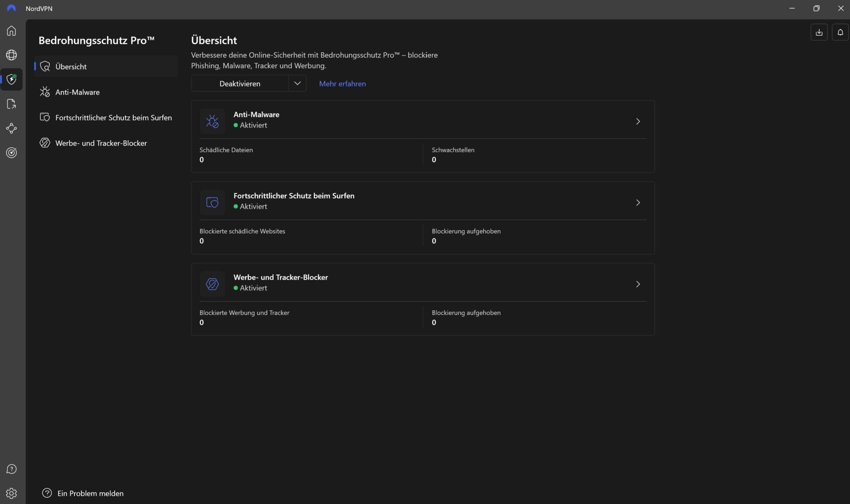Click Ein Problem melden link
Screen dimensions: 850x504
90,493
